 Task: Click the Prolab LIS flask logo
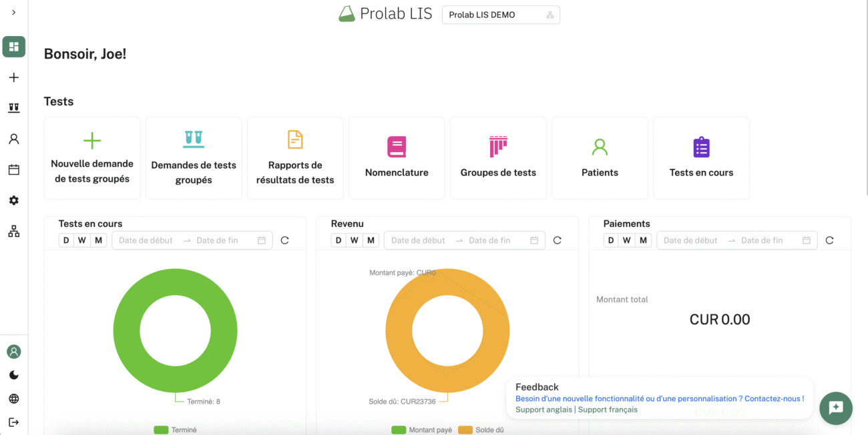click(x=347, y=14)
